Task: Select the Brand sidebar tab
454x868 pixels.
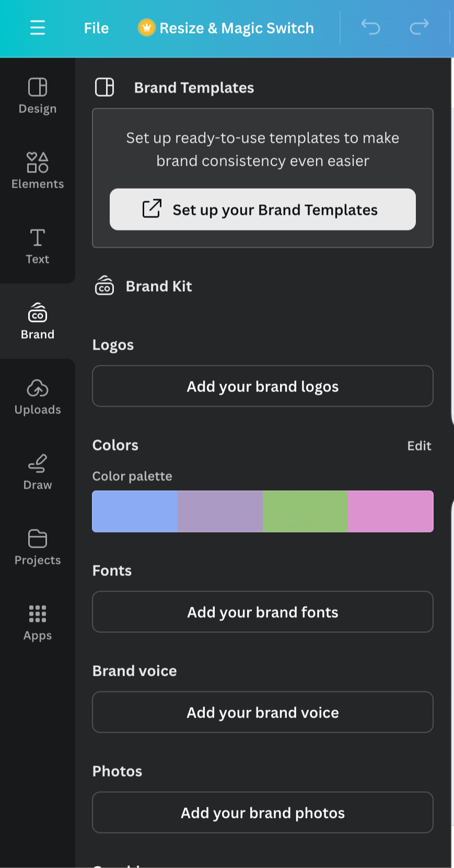Action: (x=38, y=321)
